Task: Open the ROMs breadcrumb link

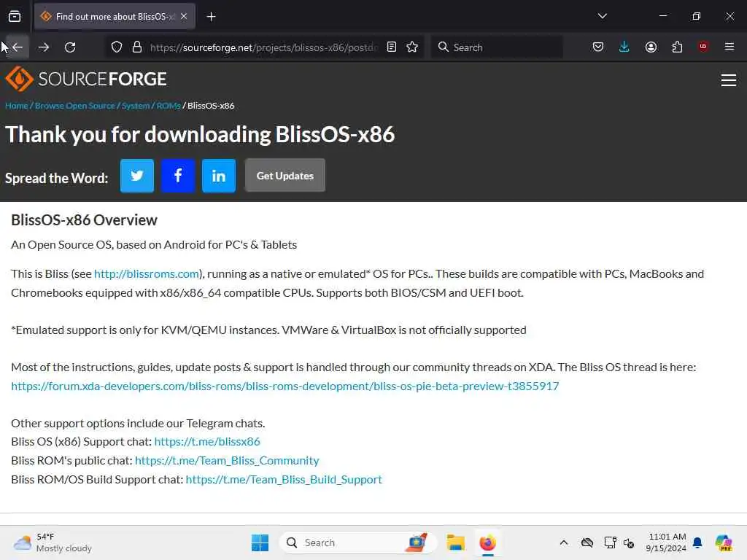Action: pos(169,106)
